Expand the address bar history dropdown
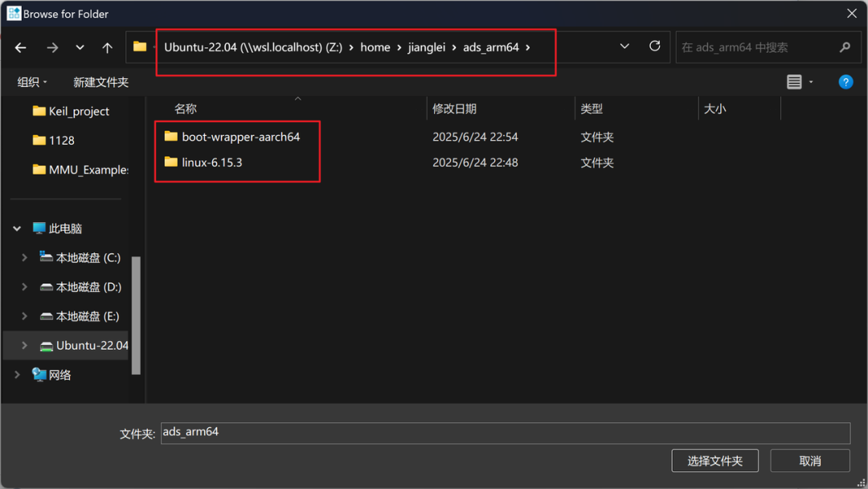 (624, 47)
